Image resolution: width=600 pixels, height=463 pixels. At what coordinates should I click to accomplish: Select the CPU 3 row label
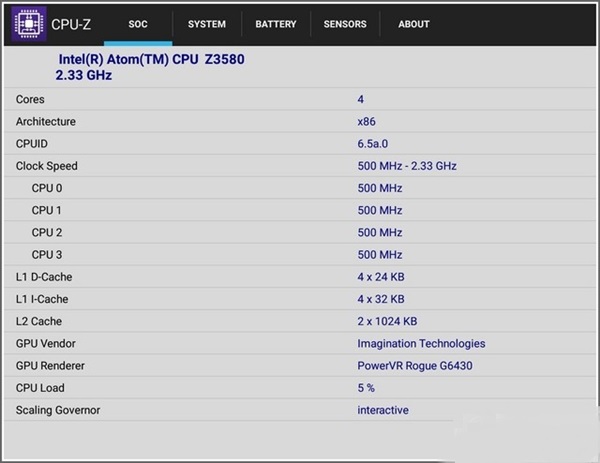point(47,255)
